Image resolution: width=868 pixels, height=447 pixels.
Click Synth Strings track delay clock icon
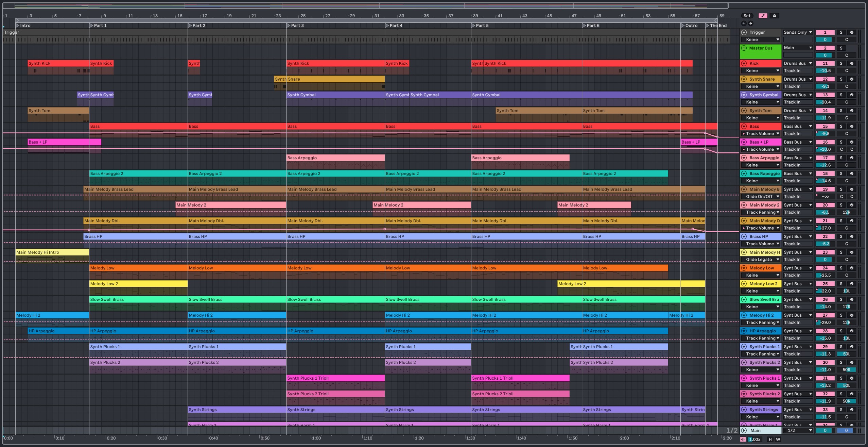[x=851, y=410]
